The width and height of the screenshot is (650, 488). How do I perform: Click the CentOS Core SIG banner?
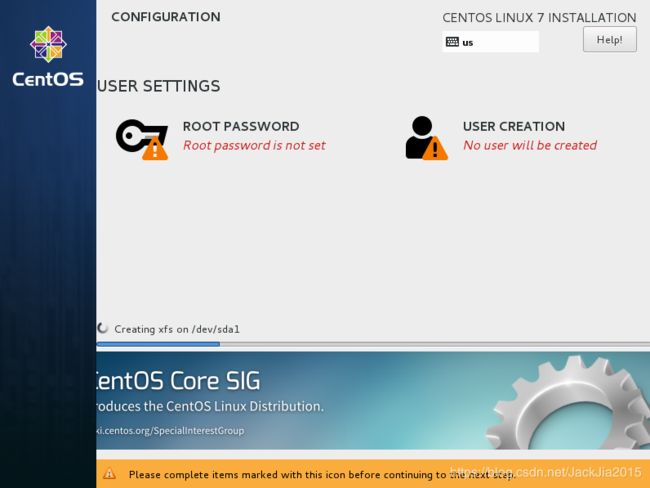(x=373, y=401)
